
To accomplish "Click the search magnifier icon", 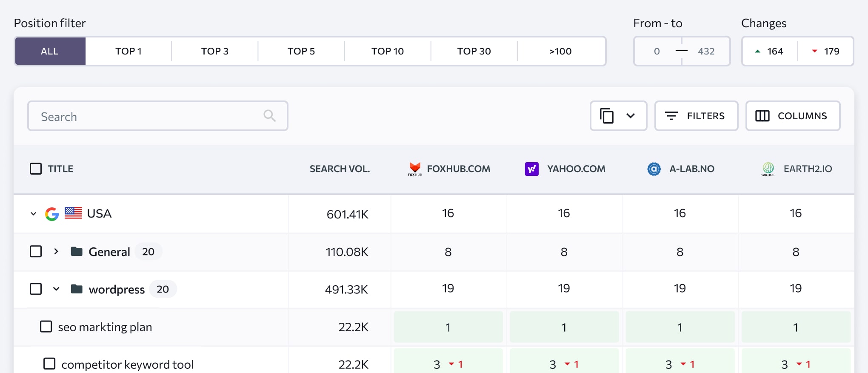I will click(269, 115).
